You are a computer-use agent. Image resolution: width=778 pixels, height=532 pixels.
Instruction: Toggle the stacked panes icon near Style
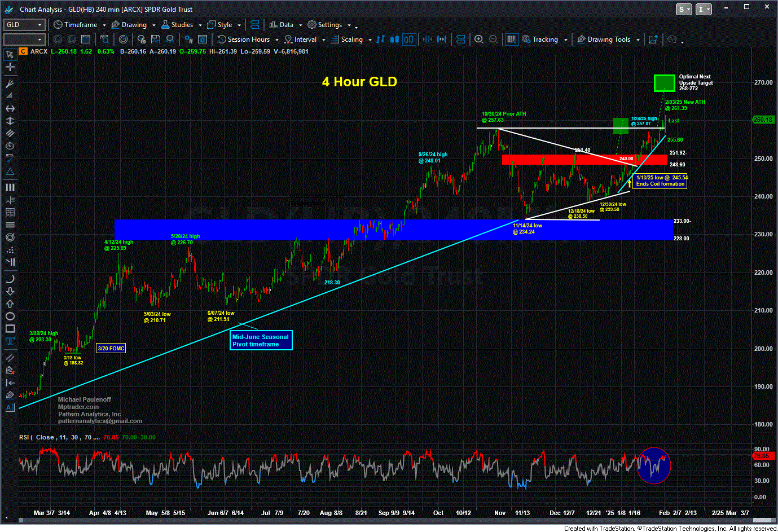[x=255, y=24]
